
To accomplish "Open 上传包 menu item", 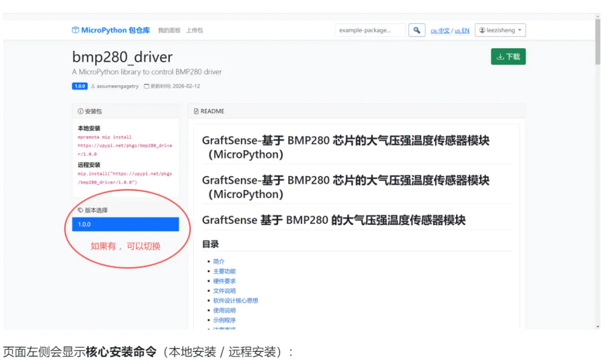I will coord(194,31).
